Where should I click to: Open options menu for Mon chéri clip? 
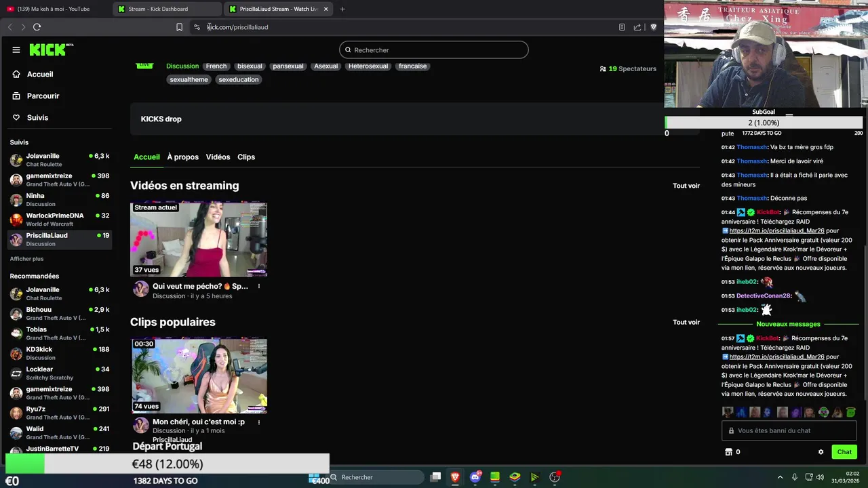click(258, 422)
